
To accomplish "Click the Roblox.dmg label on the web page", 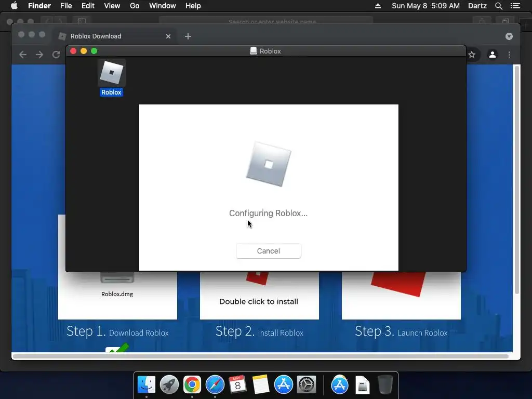I will 117,294.
